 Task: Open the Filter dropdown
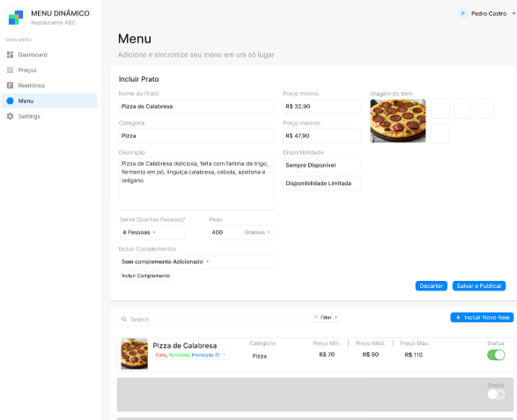click(326, 318)
